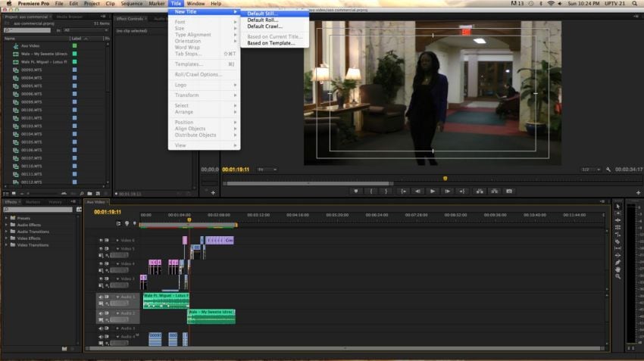Screen dimensions: 644x361
Task: Click Wi-Fi icon in menu bar
Action: coord(551,3)
